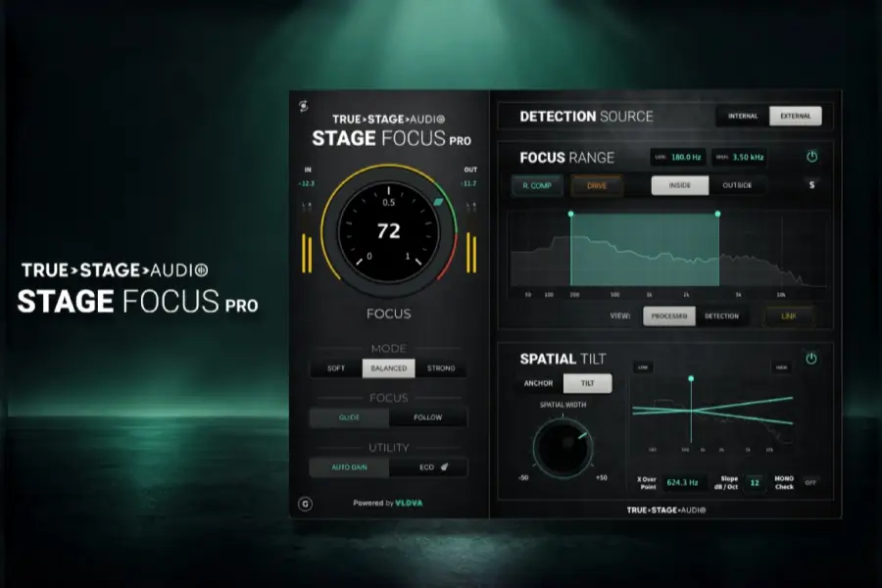Click the X Over Point value 624.3 Hz

683,482
